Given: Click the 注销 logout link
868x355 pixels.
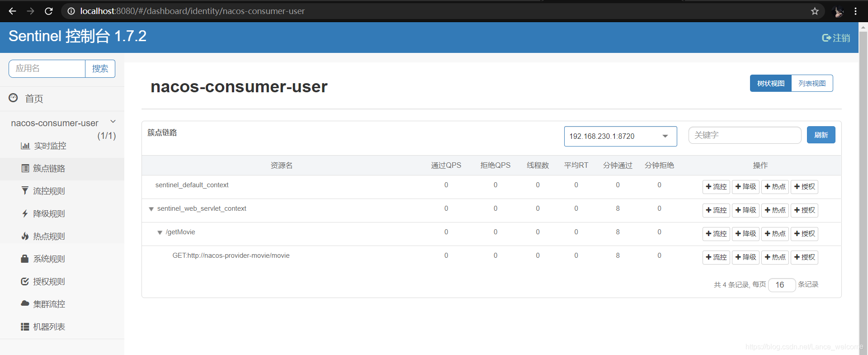Looking at the screenshot, I should [836, 38].
